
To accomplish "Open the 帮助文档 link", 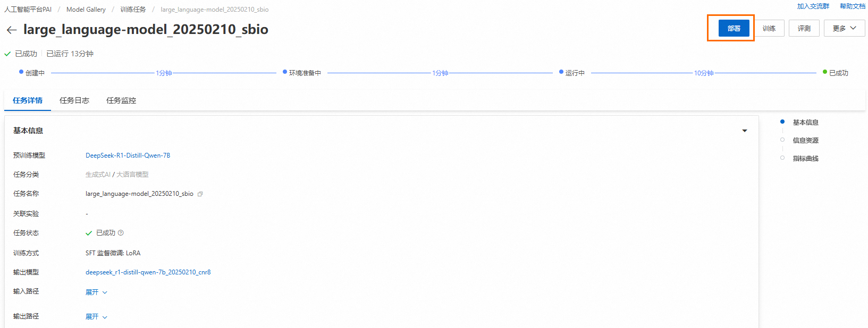I will tap(853, 6).
